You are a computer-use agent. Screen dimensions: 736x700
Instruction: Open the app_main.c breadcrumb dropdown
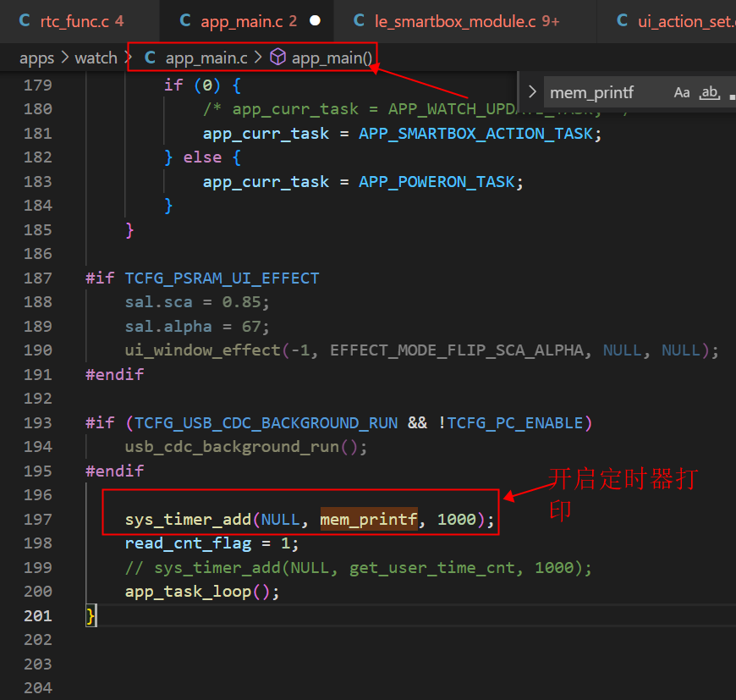[206, 58]
